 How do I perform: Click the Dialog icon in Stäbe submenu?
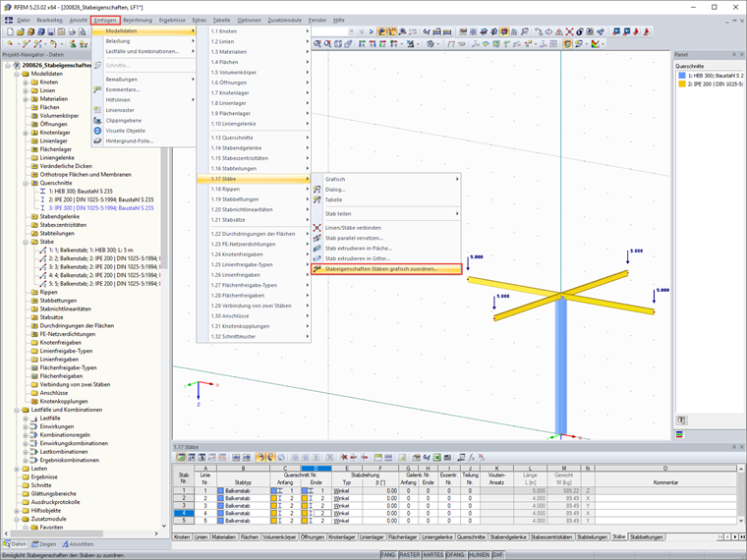coord(316,190)
